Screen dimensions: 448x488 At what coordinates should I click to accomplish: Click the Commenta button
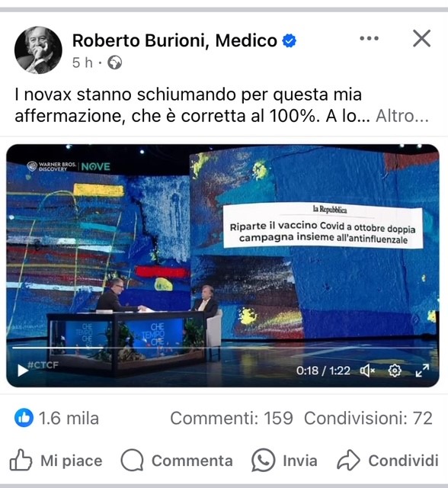click(177, 461)
